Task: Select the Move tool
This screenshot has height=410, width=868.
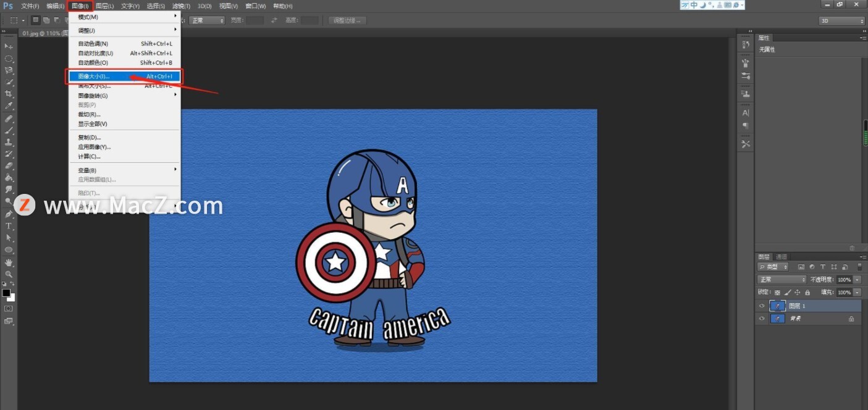Action: [x=9, y=46]
